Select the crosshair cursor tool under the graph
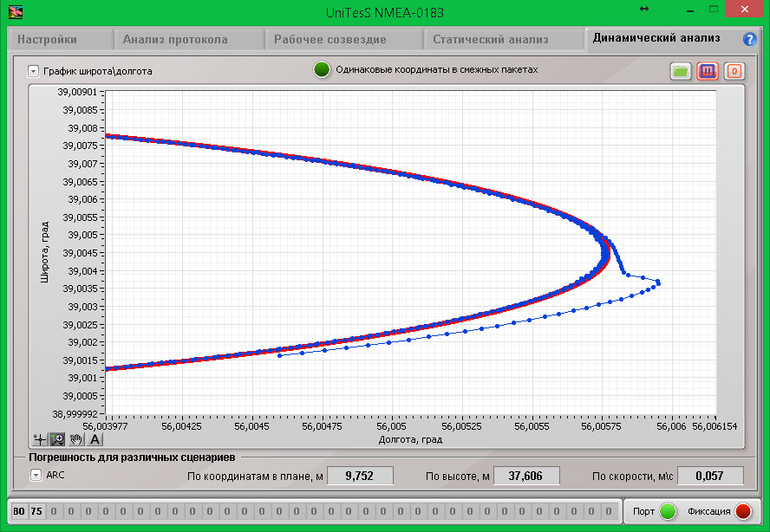This screenshot has height=532, width=770. click(x=39, y=439)
